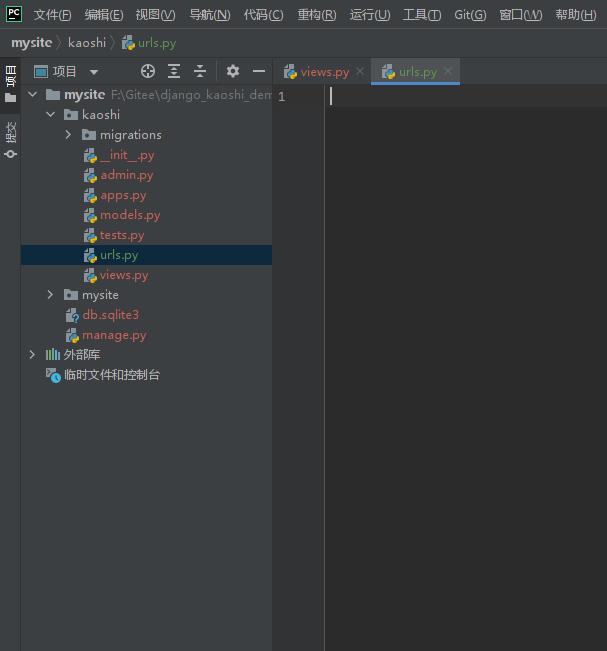The height and width of the screenshot is (651, 607).
Task: Open project panel gear settings
Action: (x=233, y=71)
